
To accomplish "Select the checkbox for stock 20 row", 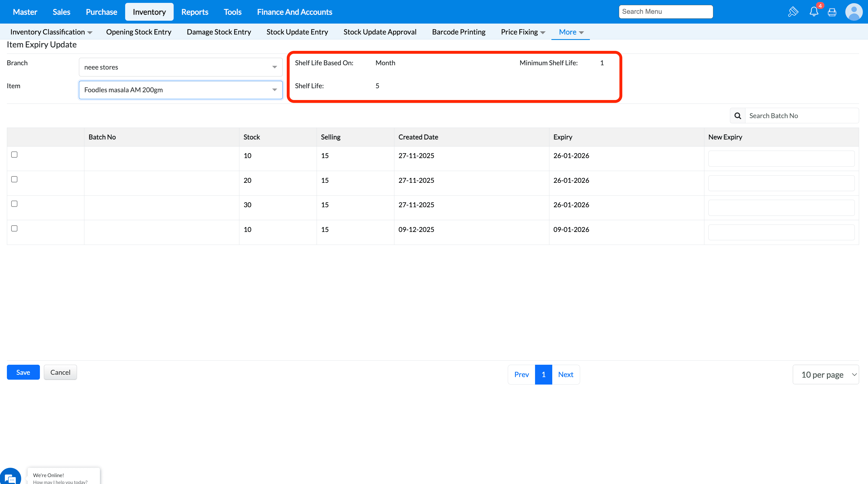I will pyautogui.click(x=14, y=179).
